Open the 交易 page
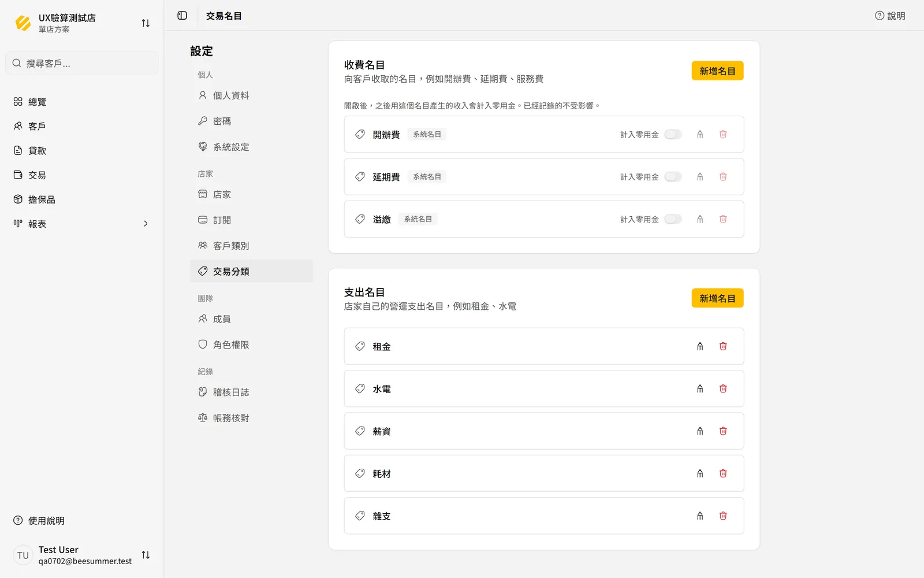Viewport: 924px width, 578px height. (x=82, y=175)
